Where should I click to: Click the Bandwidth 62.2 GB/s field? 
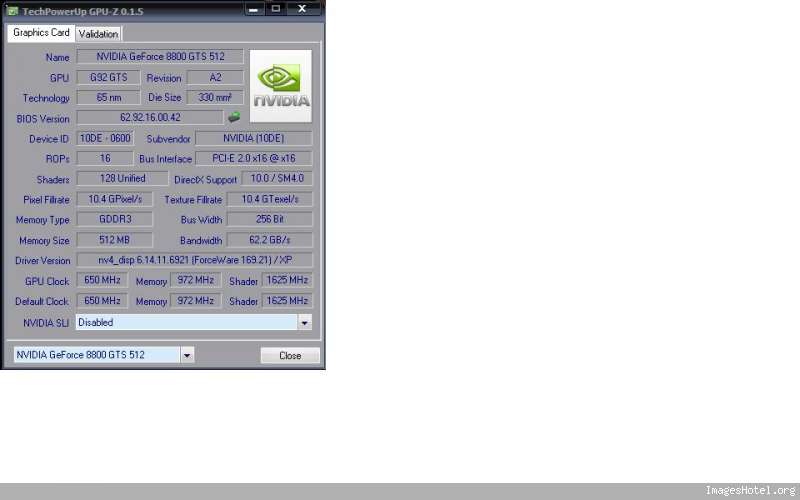click(x=269, y=240)
